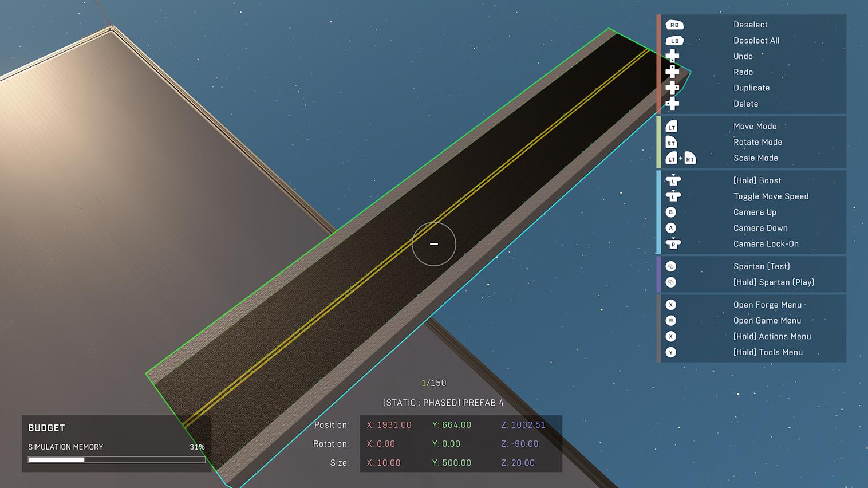Choose the Duplicate label
Screen dimensions: 868x488
[752, 88]
